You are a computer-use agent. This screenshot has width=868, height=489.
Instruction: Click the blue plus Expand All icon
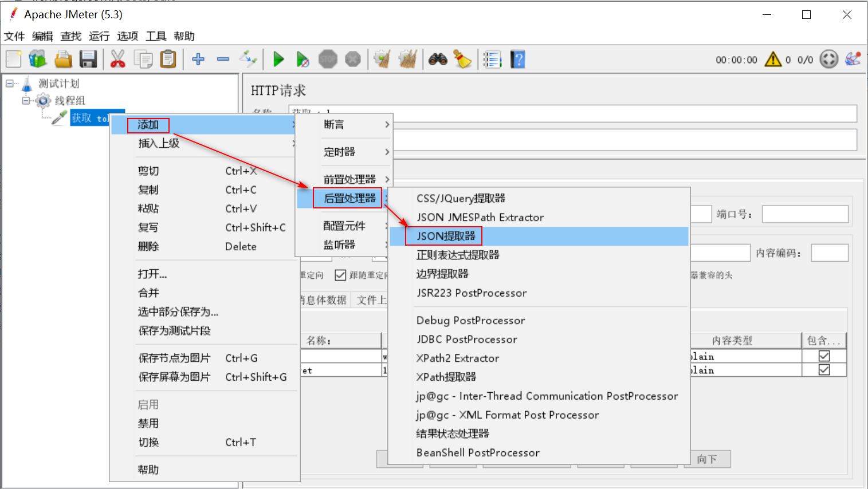pyautogui.click(x=198, y=59)
